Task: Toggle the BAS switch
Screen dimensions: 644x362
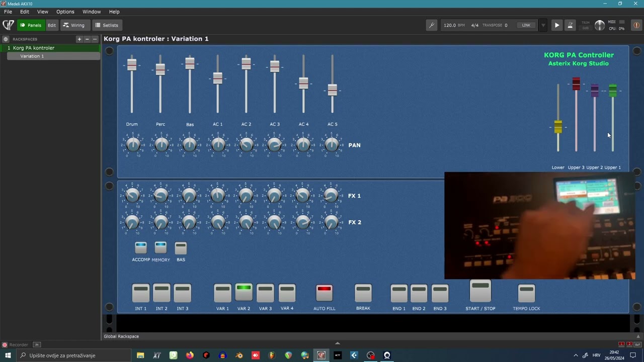Action: point(181,248)
